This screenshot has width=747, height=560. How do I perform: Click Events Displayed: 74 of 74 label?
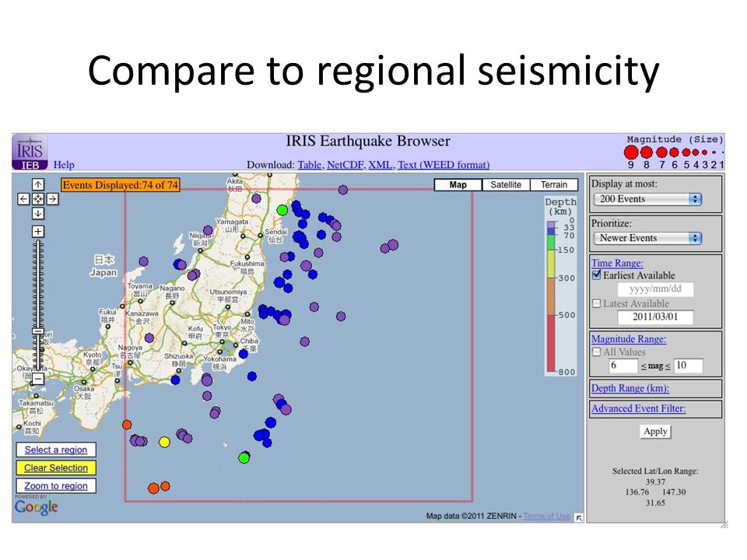point(121,185)
